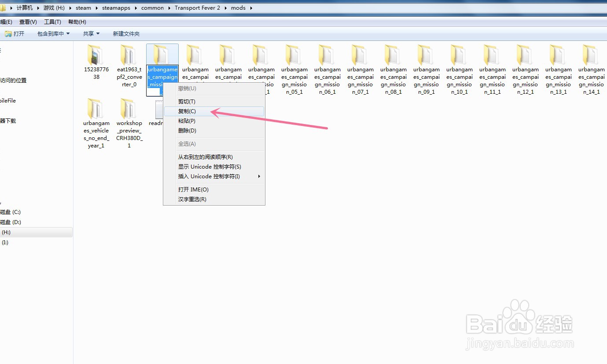
Task: Click steam breadcrumb segment
Action: click(83, 8)
